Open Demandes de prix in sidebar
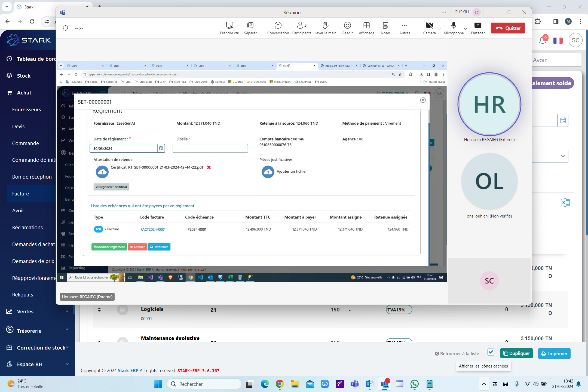Screen dimensions: 588x392 pyautogui.click(x=33, y=261)
